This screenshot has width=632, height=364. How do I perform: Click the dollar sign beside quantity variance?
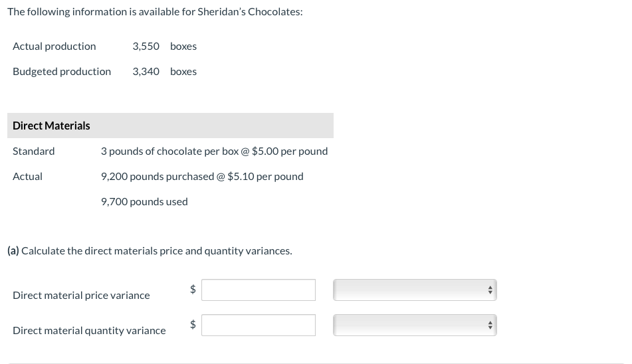[x=193, y=324]
